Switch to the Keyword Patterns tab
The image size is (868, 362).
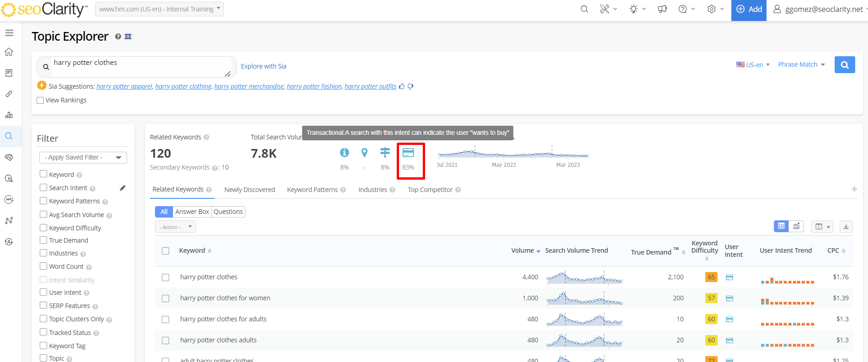pyautogui.click(x=312, y=190)
